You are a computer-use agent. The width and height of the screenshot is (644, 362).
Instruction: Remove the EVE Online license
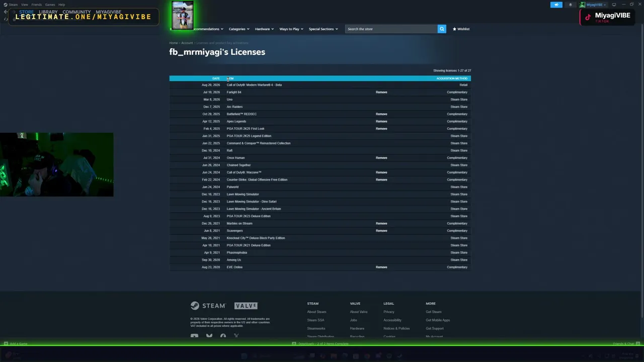coord(381,267)
